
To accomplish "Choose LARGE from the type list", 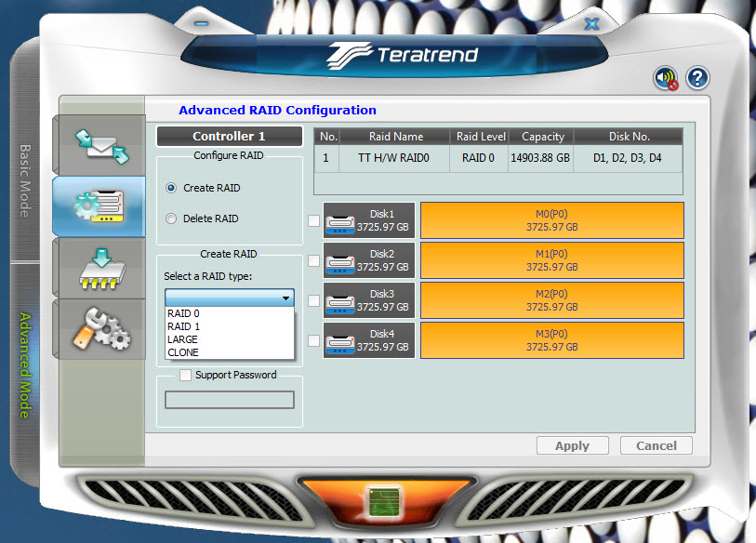I will click(x=230, y=339).
